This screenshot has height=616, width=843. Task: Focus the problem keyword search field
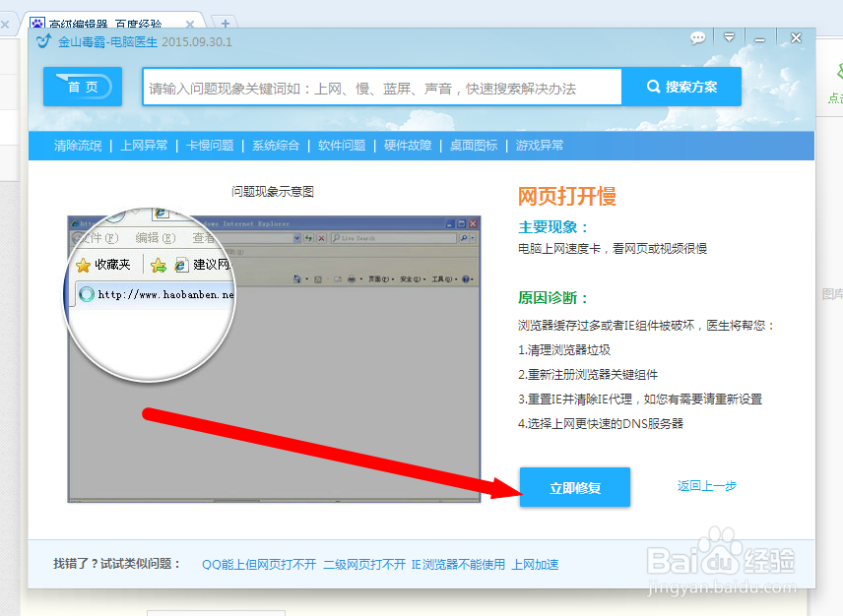[382, 88]
